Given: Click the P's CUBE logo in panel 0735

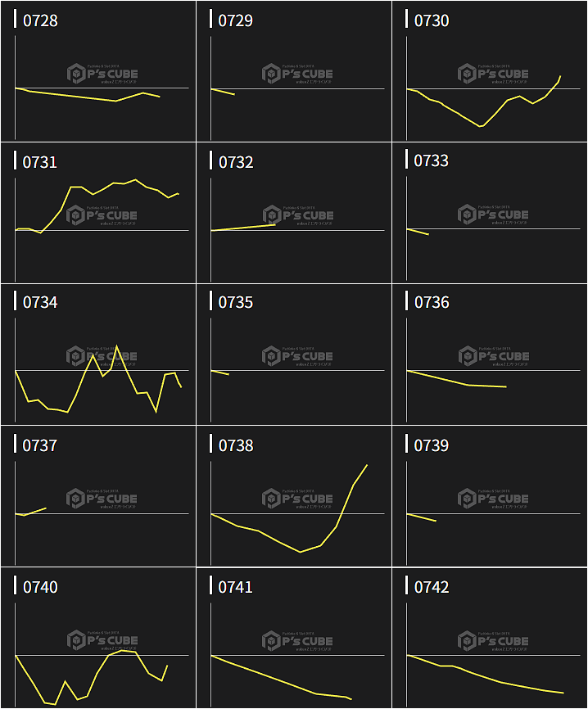Looking at the screenshot, I should 298,356.
